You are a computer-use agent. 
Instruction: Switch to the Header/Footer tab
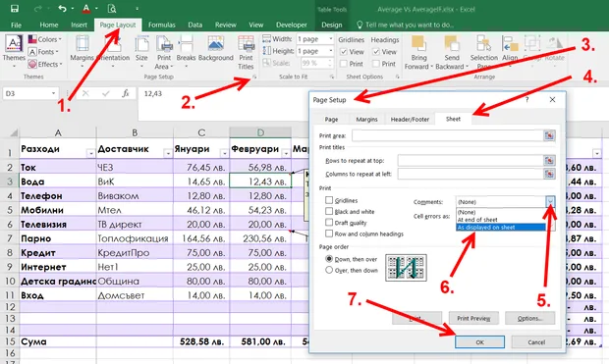410,119
